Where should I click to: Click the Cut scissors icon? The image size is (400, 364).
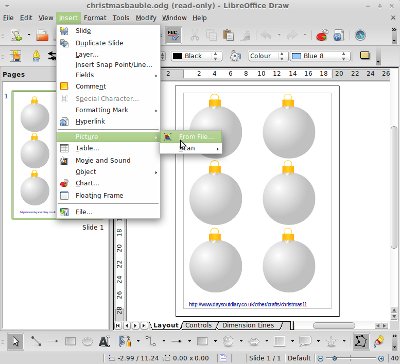(x=195, y=35)
